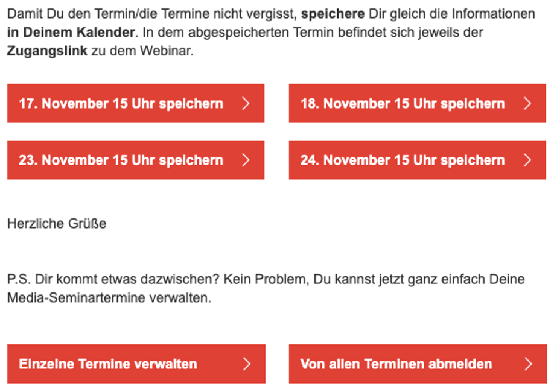554x392 pixels.
Task: Open Einzelne Termine verwalten
Action: (x=136, y=364)
